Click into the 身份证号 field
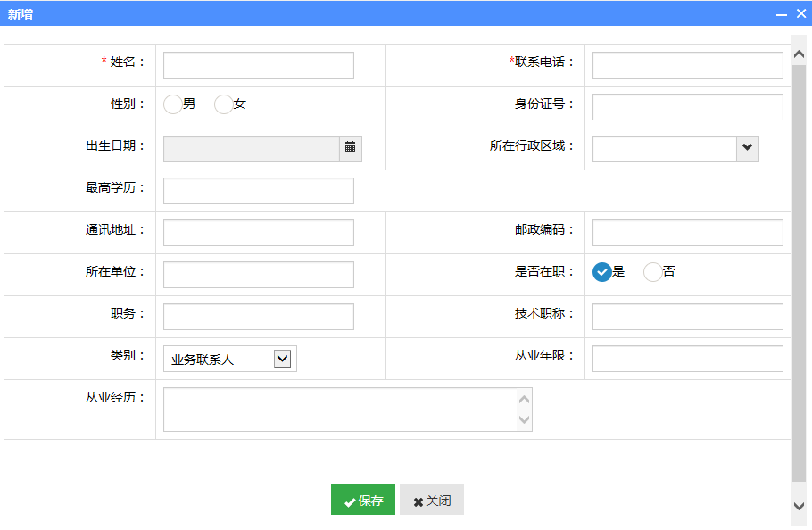 coord(687,107)
